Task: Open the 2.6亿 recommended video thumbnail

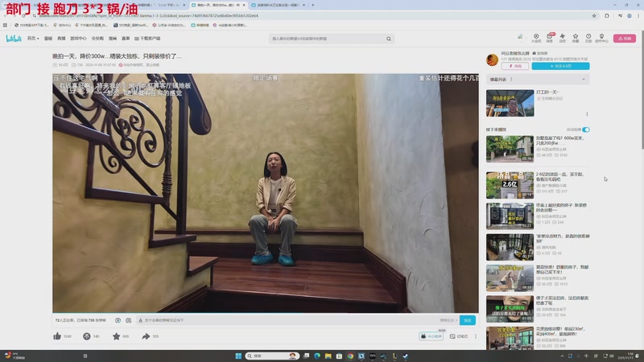Action: coord(510,185)
